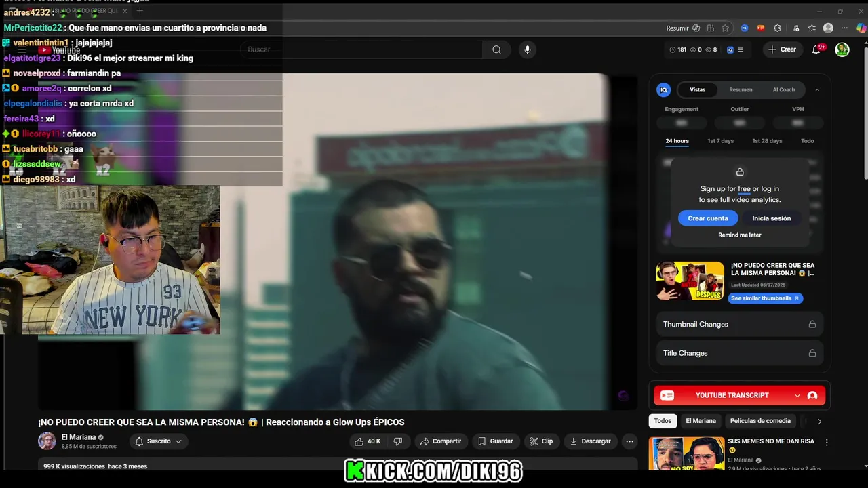
Task: Collapse the vidIQ analytics panel chevron
Action: [x=816, y=89]
